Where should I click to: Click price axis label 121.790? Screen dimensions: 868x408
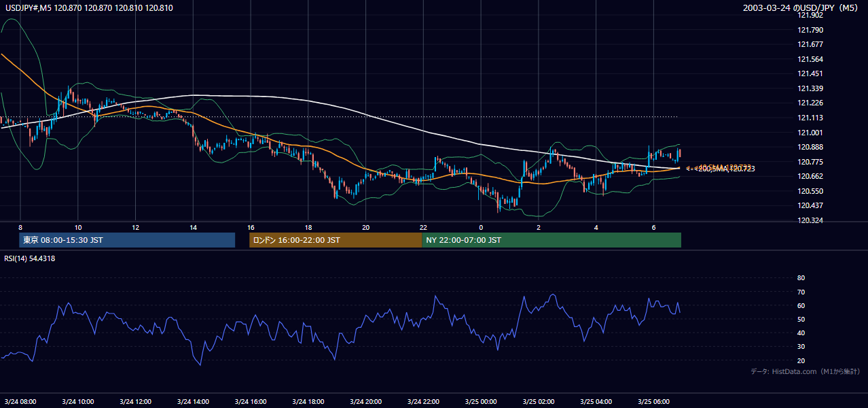tap(809, 30)
